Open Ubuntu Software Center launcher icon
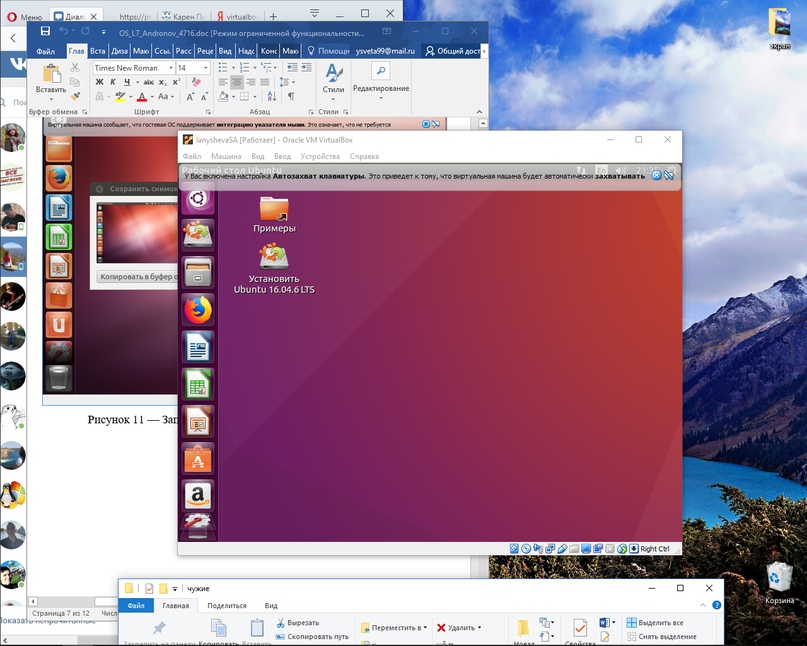 (197, 458)
